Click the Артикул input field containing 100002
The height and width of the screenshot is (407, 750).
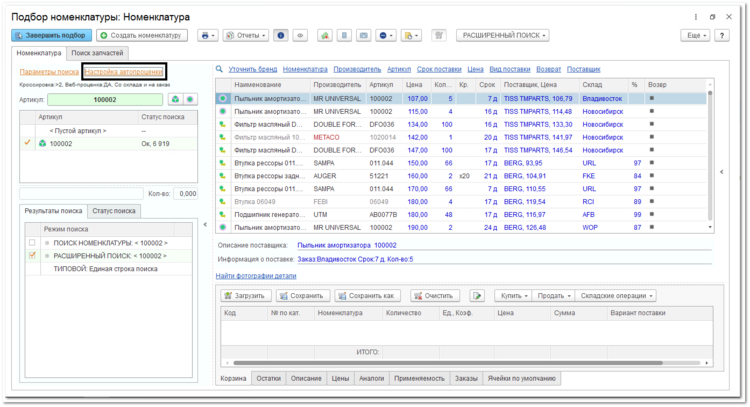105,99
